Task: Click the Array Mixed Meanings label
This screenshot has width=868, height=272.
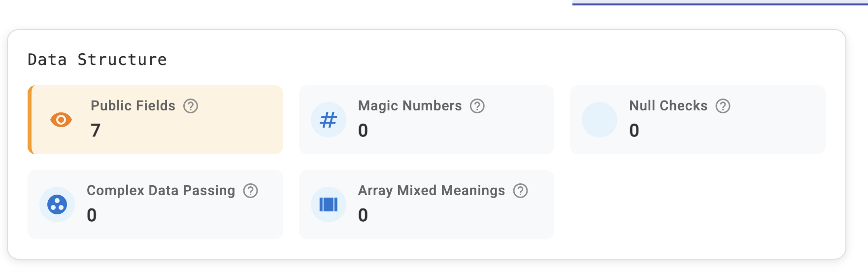Action: pyautogui.click(x=432, y=191)
